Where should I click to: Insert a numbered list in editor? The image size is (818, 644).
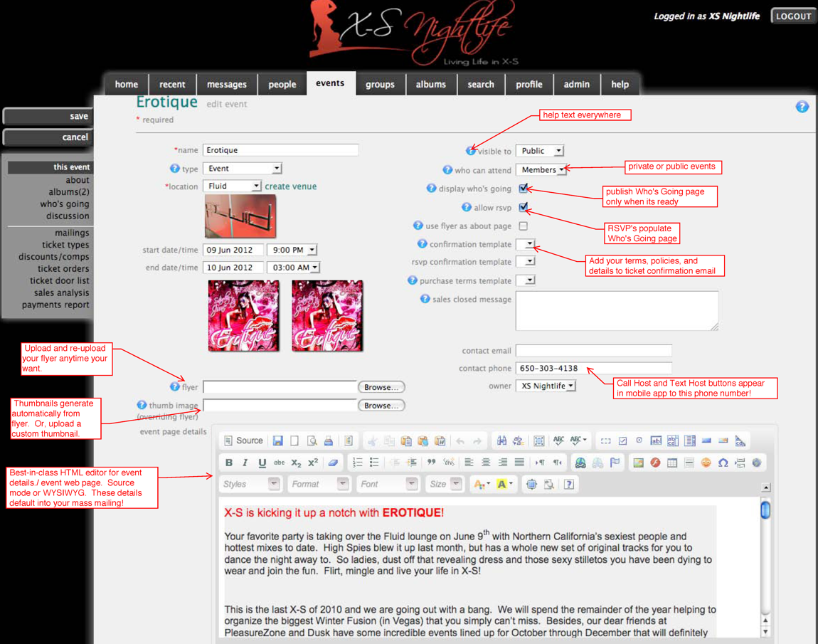(x=357, y=463)
